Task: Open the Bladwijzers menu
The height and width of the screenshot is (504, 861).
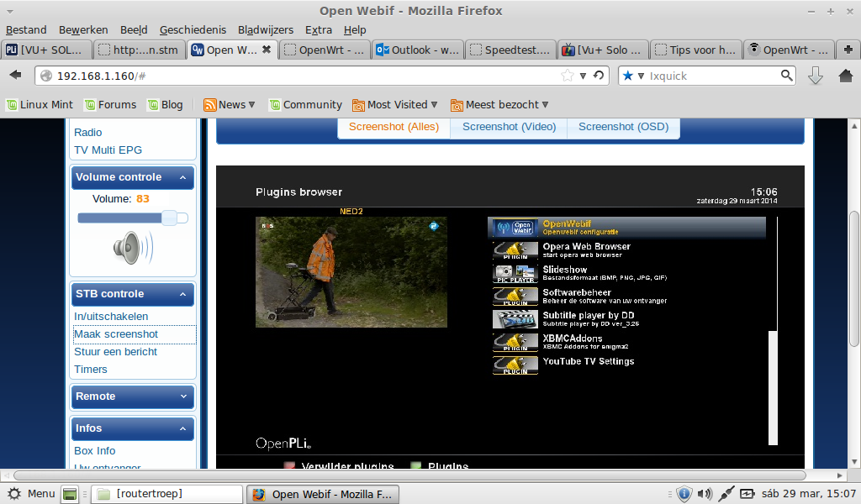Action: (266, 30)
